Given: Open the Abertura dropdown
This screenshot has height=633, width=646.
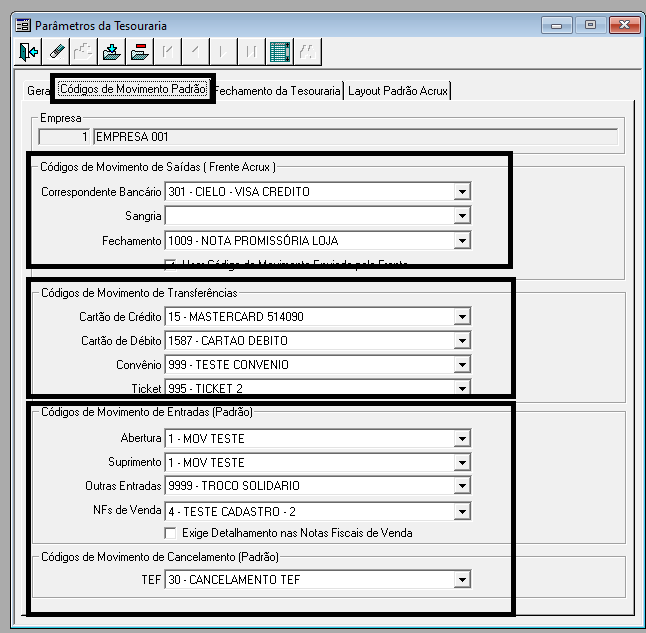Looking at the screenshot, I should [x=462, y=438].
